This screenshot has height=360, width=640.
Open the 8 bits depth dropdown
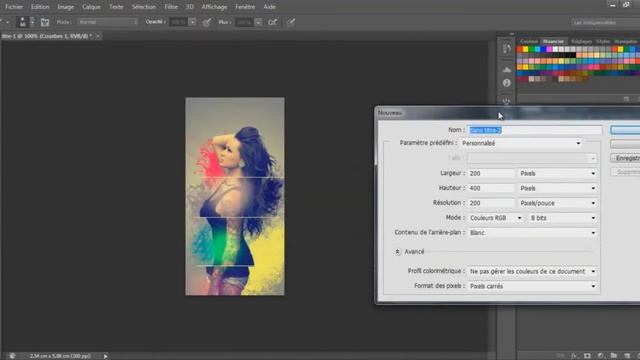(562, 218)
